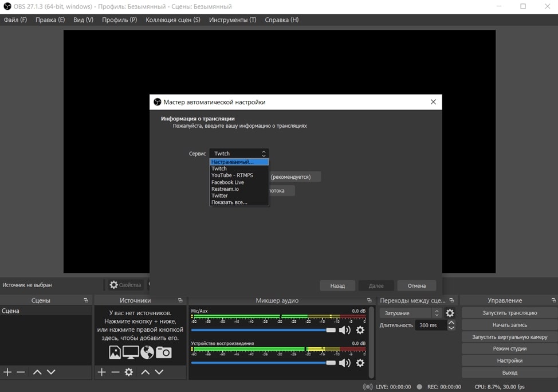The width and height of the screenshot is (558, 392).
Task: Open the Затухание transition dropdown
Action: [x=411, y=313]
